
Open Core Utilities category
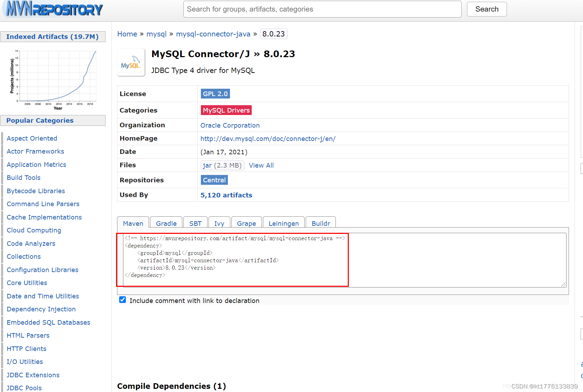27,283
